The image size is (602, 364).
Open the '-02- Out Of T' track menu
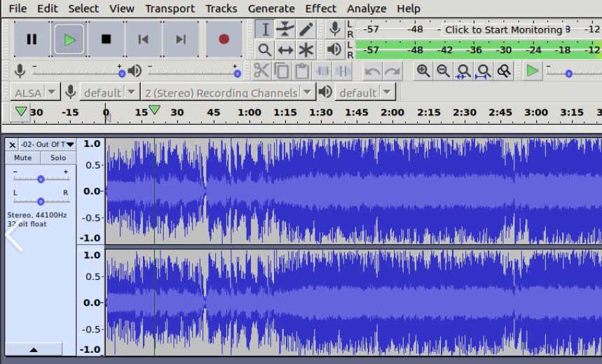tap(47, 145)
